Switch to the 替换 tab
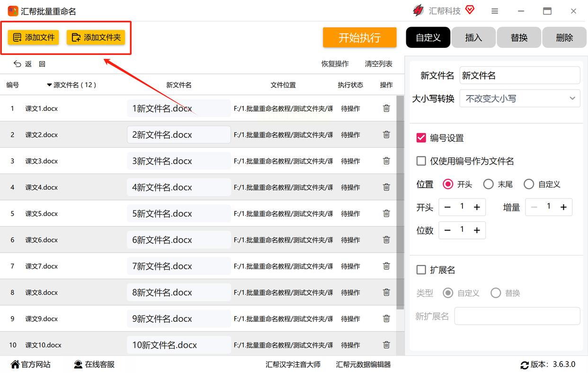Image resolution: width=588 pixels, height=373 pixels. pos(519,37)
